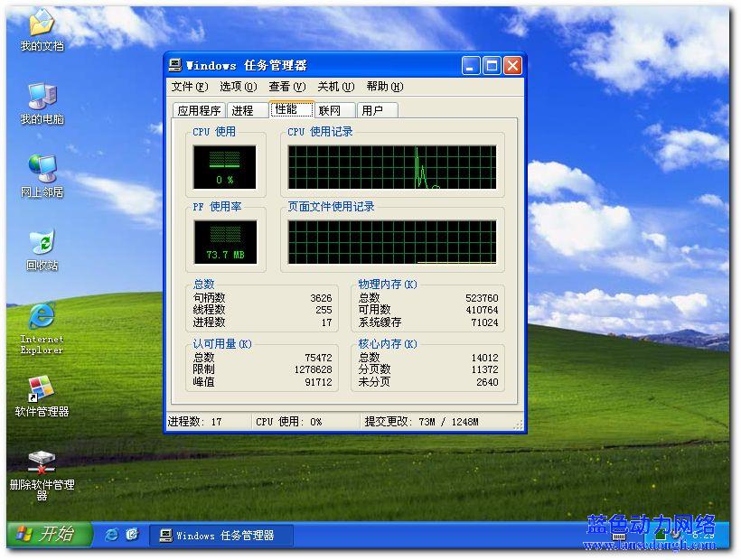Click the status bar entry 提交更改: 73M / 1248M

(x=421, y=422)
